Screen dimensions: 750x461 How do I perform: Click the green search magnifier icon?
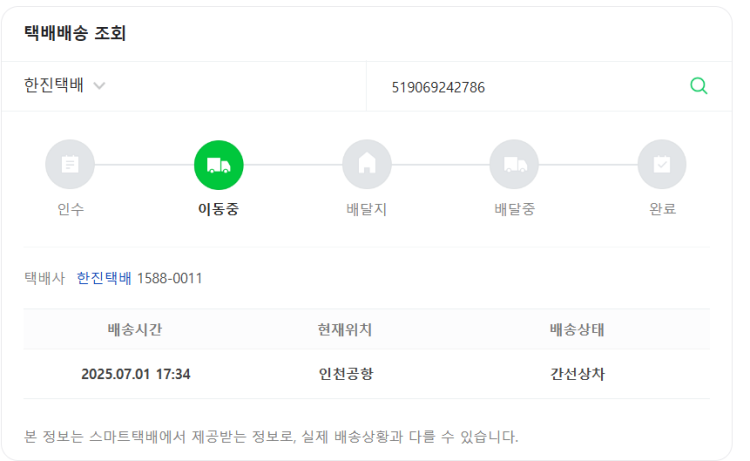[x=698, y=86]
